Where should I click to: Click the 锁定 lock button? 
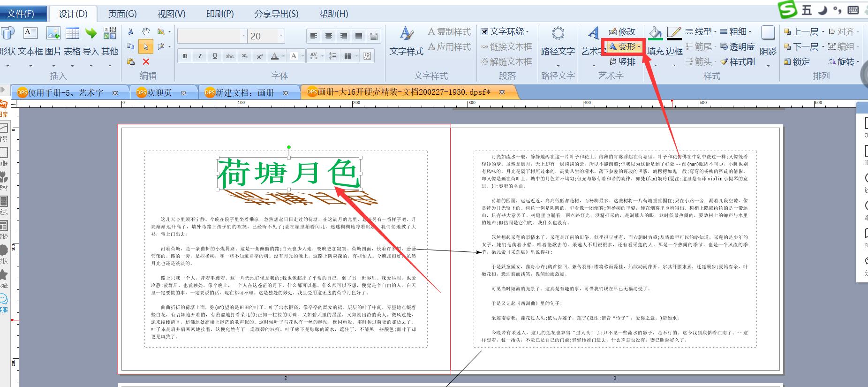(797, 61)
